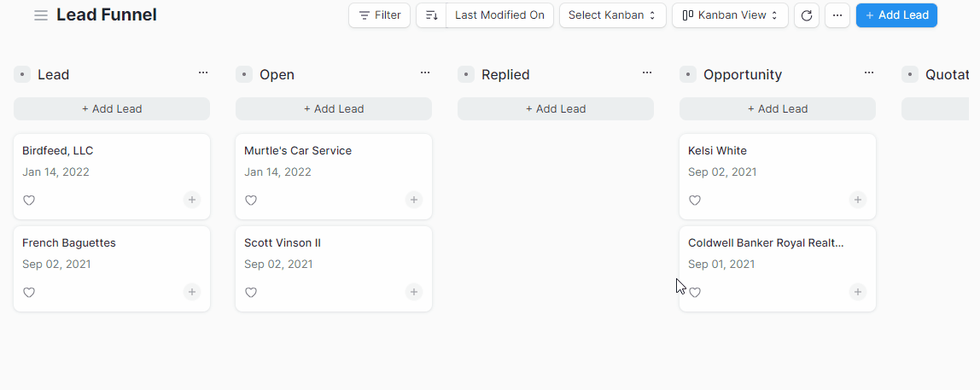Viewport: 980px width, 390px height.
Task: Toggle sort direction icon beside Last Modified On
Action: tap(431, 15)
